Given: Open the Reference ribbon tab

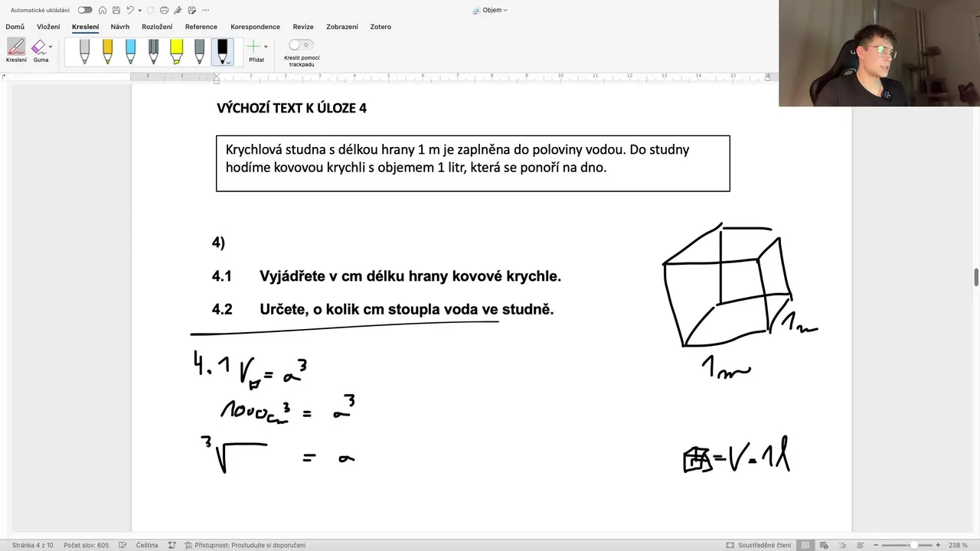Looking at the screenshot, I should (x=201, y=27).
